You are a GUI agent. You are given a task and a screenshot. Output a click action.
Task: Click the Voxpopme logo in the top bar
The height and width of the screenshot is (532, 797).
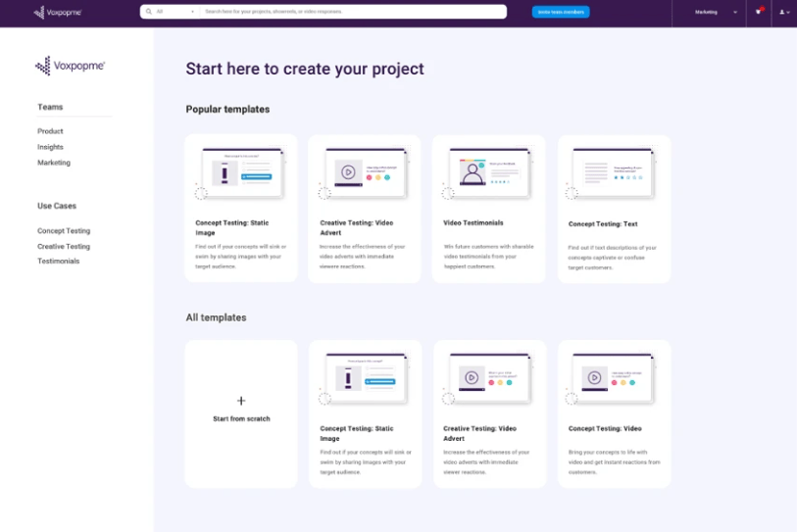[x=58, y=12]
